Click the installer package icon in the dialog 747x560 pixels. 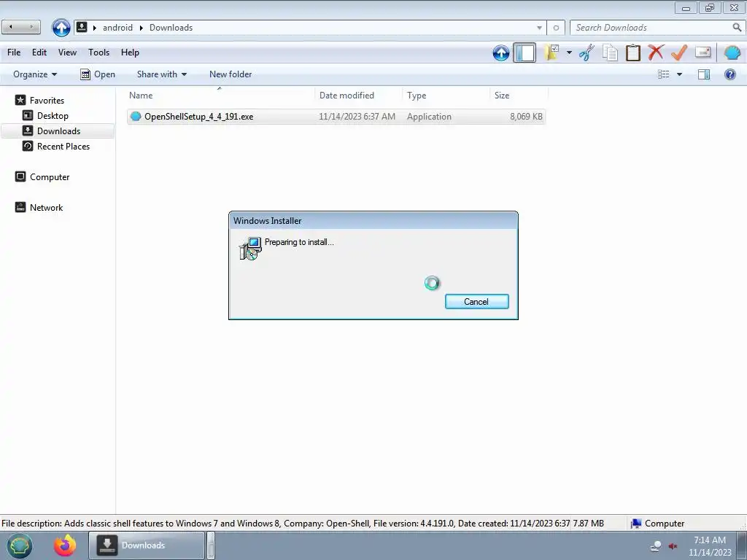tap(250, 248)
